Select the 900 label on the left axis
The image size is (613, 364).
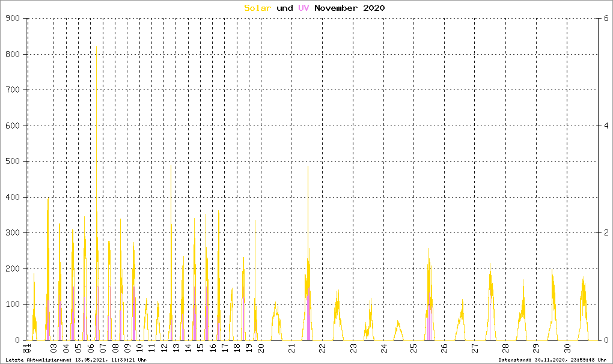[13, 19]
